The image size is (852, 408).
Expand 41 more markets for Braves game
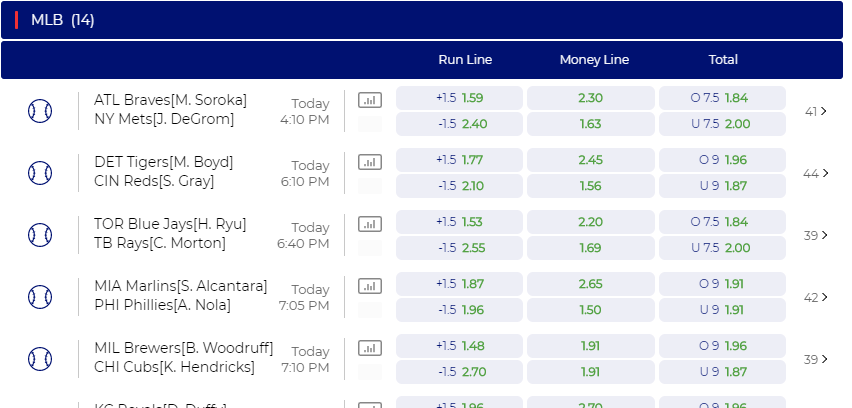pos(816,111)
